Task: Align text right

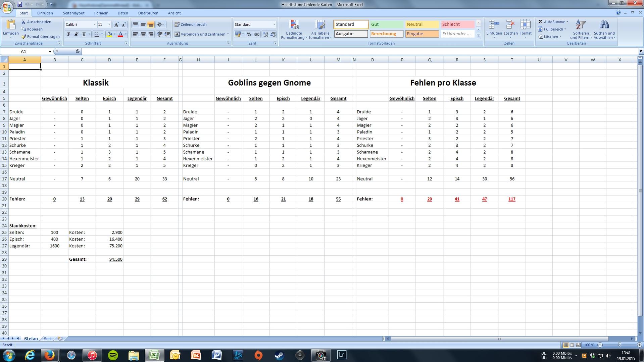Action: [x=151, y=34]
